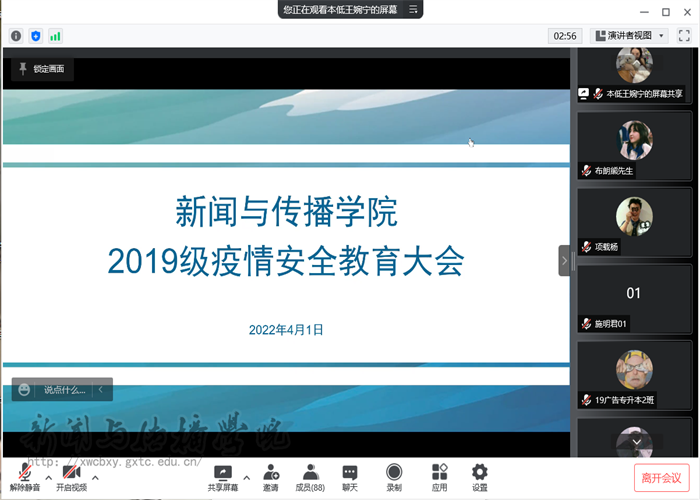
Task: Open the sharing banner menu icon
Action: point(413,9)
